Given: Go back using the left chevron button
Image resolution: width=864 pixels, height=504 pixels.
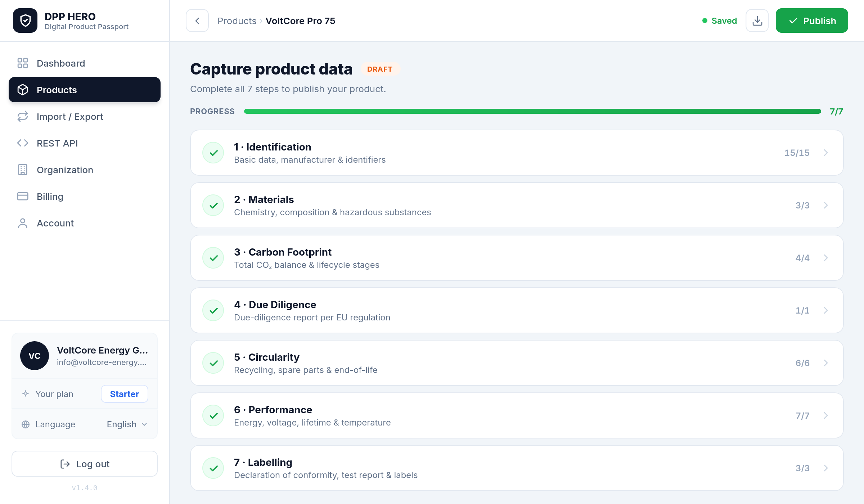Looking at the screenshot, I should [197, 21].
